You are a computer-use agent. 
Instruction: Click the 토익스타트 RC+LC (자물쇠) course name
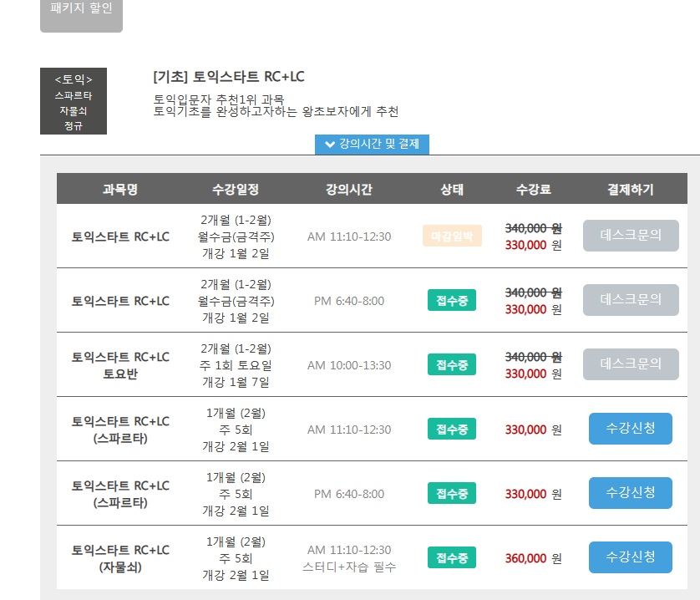120,558
